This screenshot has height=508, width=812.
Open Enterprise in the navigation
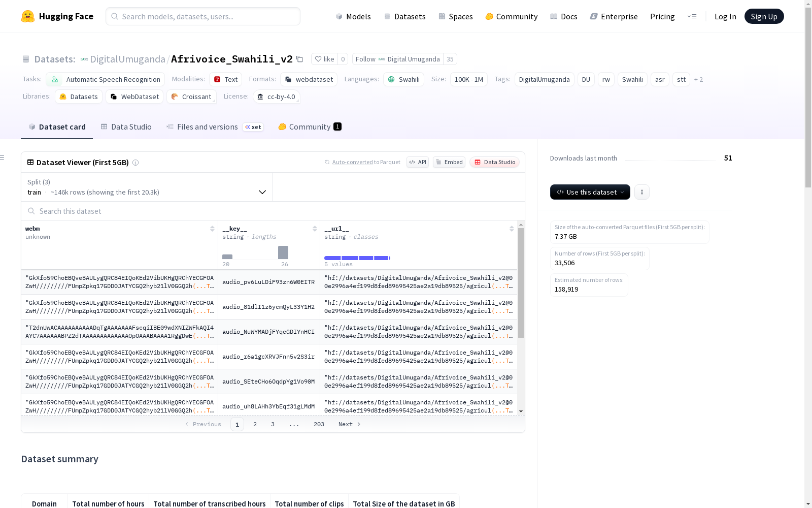click(614, 16)
